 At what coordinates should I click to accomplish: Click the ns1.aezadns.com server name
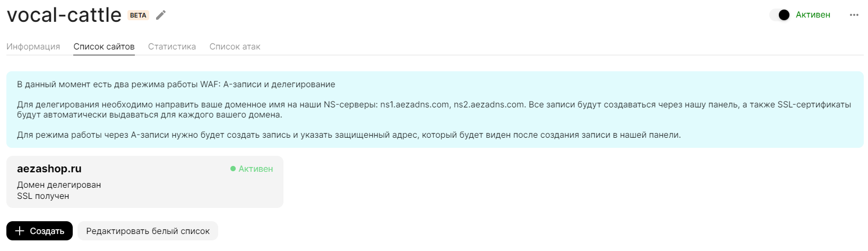pyautogui.click(x=415, y=104)
